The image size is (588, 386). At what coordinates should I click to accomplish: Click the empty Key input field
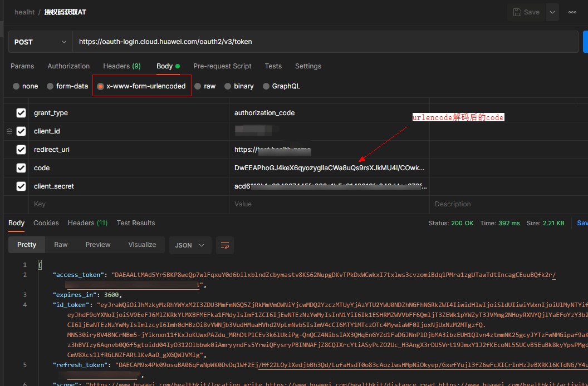(129, 204)
